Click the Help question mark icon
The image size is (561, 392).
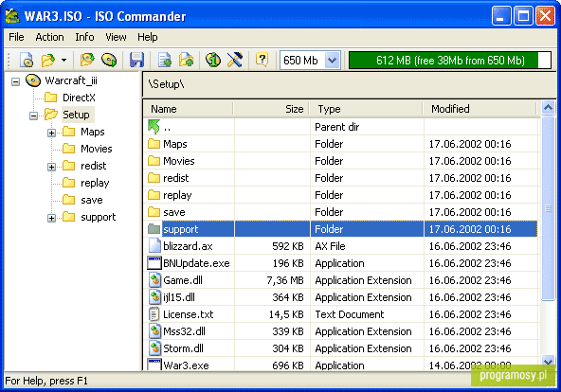click(262, 60)
